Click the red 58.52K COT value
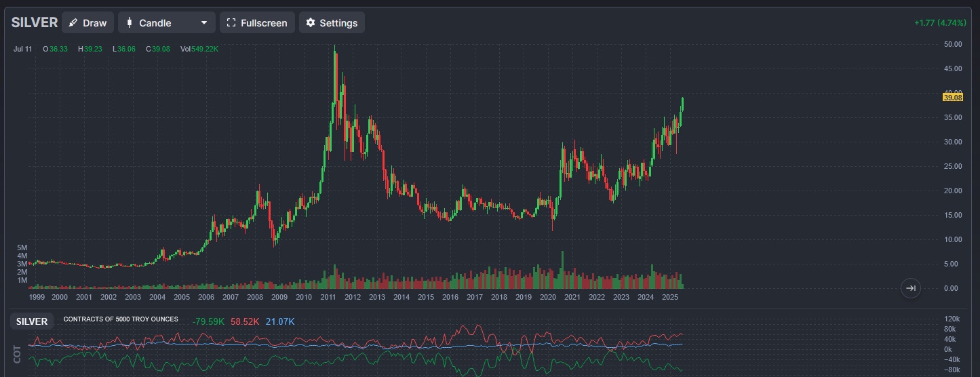The height and width of the screenshot is (377, 980). (245, 321)
